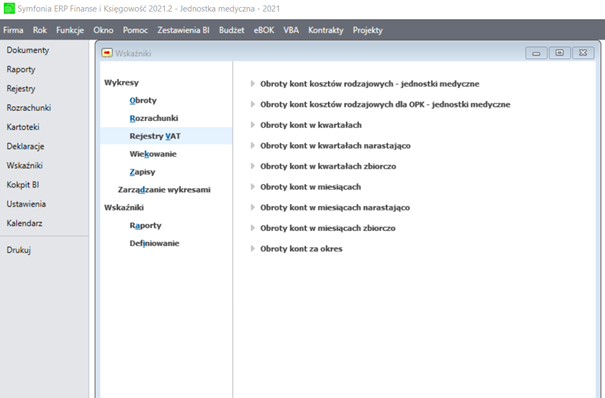Expand arrow for kosztów rodzajowych dla OPK

pyautogui.click(x=253, y=104)
